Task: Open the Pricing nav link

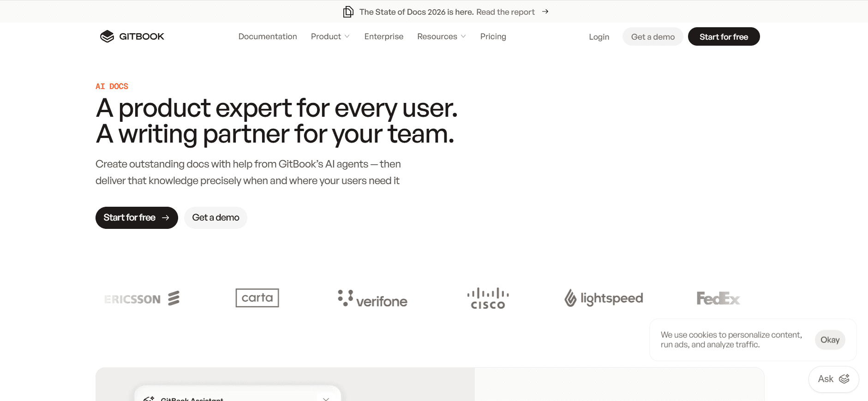Action: (x=493, y=36)
